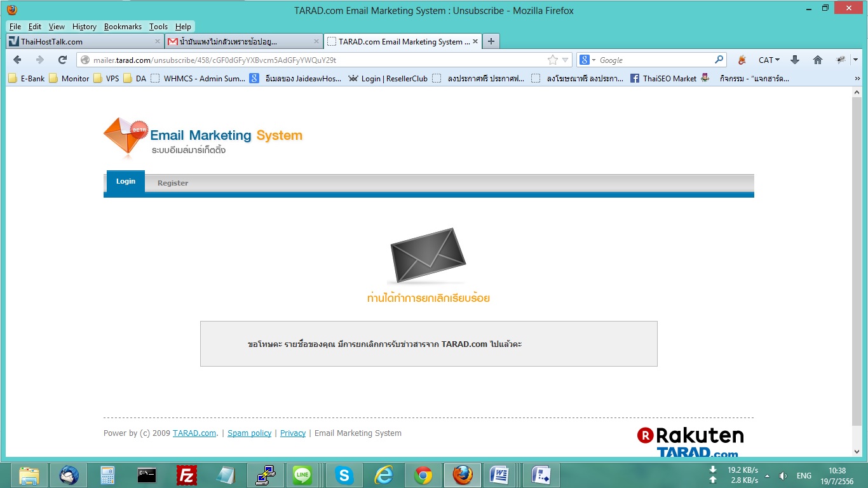Open Command Prompt from the taskbar
The image size is (868, 488).
coord(147,475)
